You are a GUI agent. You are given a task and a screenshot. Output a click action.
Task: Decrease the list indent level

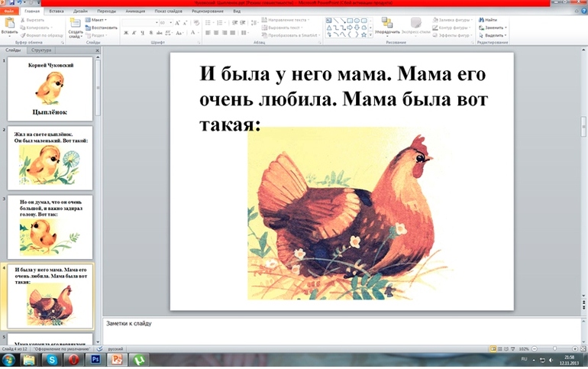click(234, 23)
